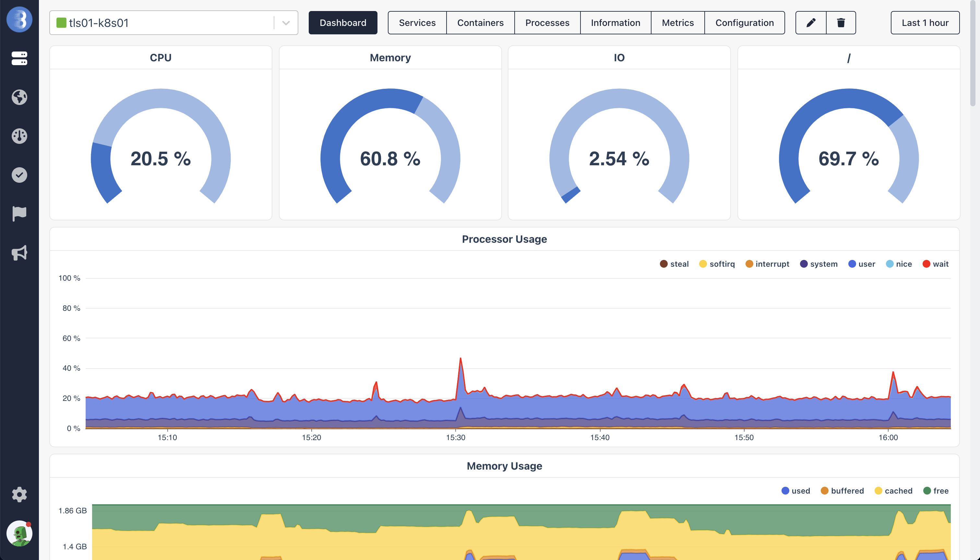The width and height of the screenshot is (980, 560).
Task: Click the checkmark status icon in the sidebar
Action: [19, 175]
